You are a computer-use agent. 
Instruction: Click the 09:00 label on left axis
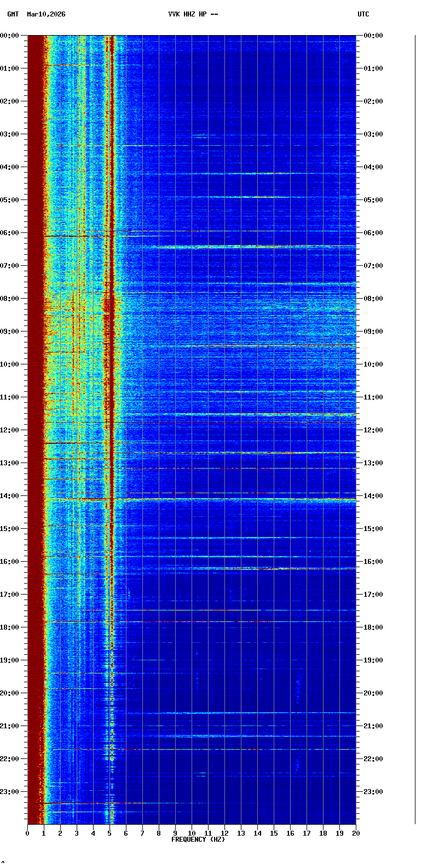point(10,332)
